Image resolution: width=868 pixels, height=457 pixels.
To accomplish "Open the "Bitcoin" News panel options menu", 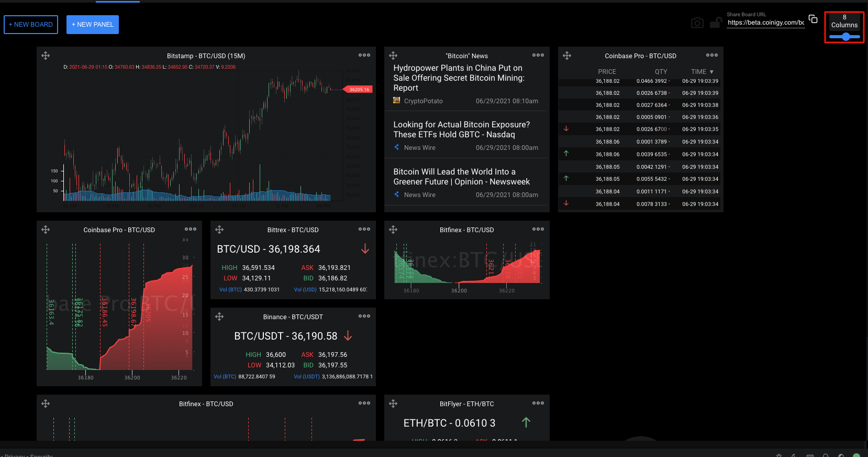I will pyautogui.click(x=538, y=55).
